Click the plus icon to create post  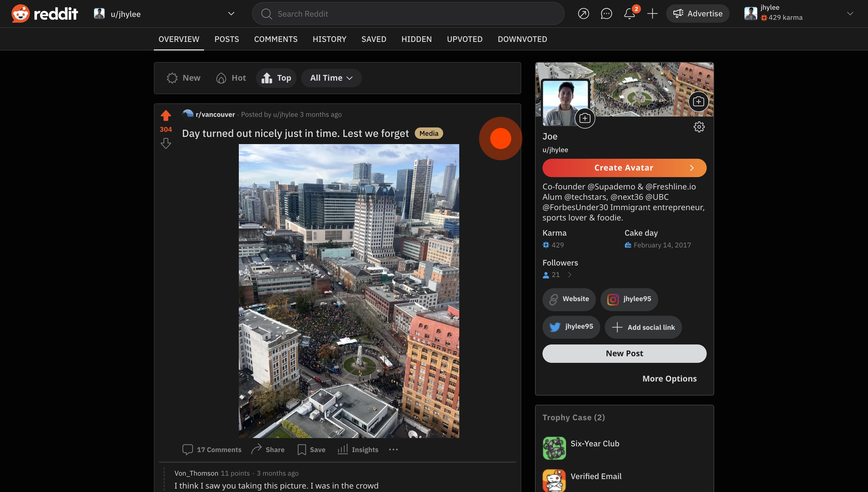(652, 13)
